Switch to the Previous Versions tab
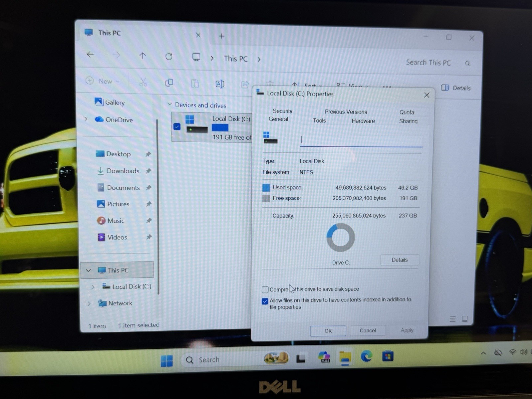 346,112
